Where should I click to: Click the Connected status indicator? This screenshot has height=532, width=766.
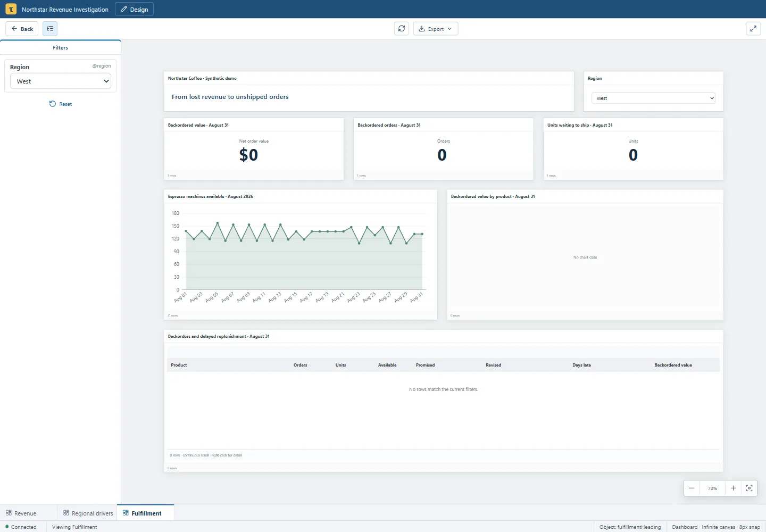click(x=21, y=527)
